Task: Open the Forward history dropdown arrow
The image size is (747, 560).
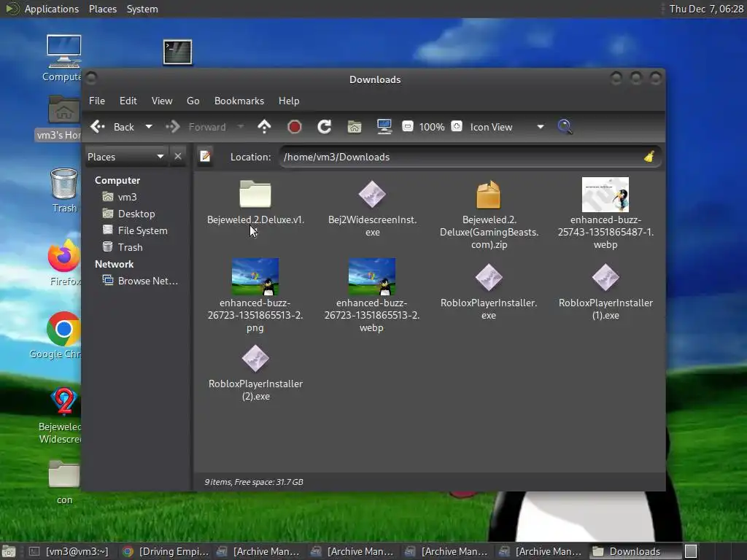Action: [x=241, y=127]
